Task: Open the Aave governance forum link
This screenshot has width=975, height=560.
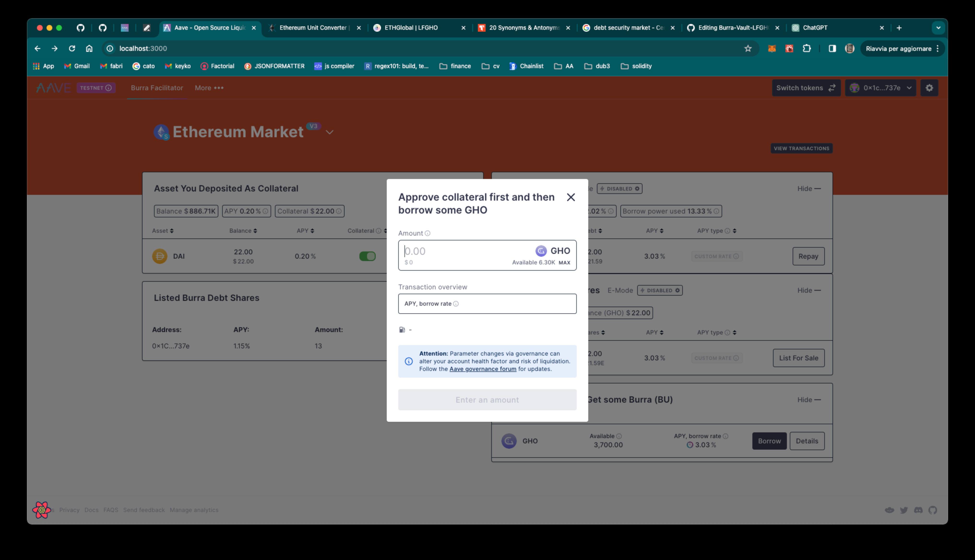Action: click(x=482, y=369)
